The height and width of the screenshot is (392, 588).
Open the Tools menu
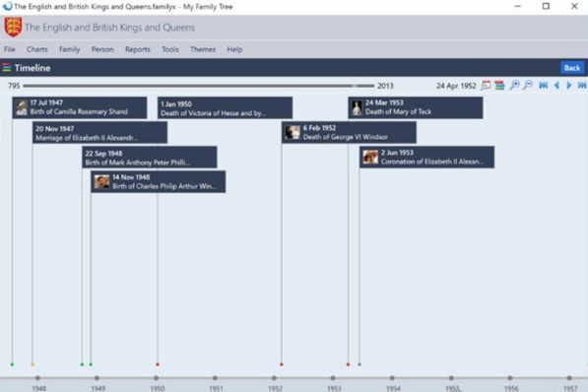coord(170,49)
